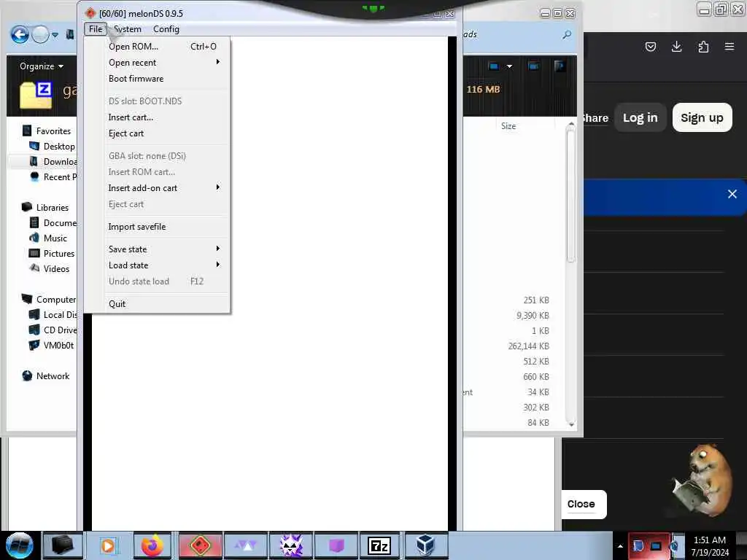Screen dimensions: 747x560
Task: Click the Explorer vertical scrollbar thumb
Action: pyautogui.click(x=570, y=195)
